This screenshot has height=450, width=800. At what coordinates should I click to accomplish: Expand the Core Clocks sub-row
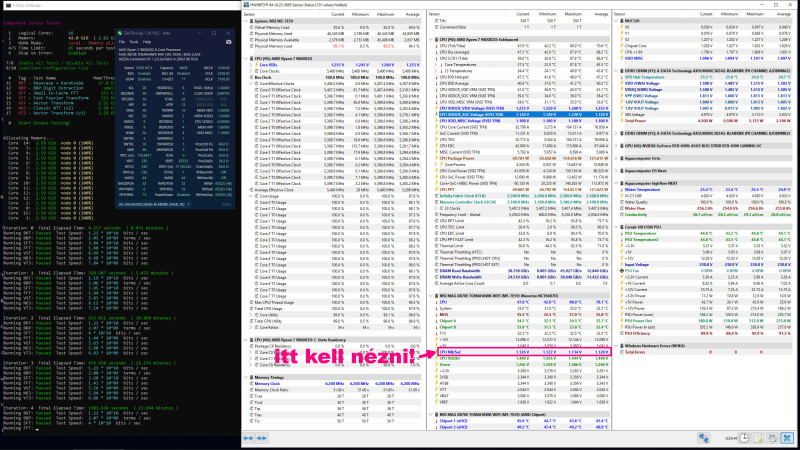[251, 71]
